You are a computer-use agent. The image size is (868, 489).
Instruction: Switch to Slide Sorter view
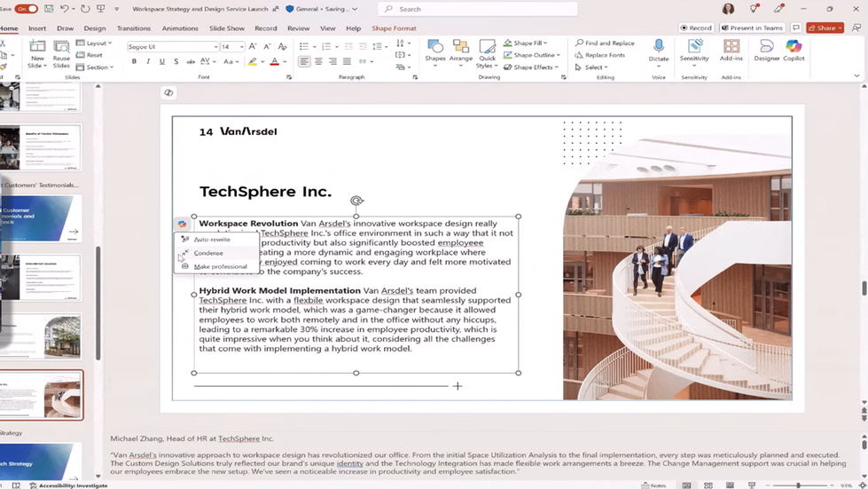(708, 485)
